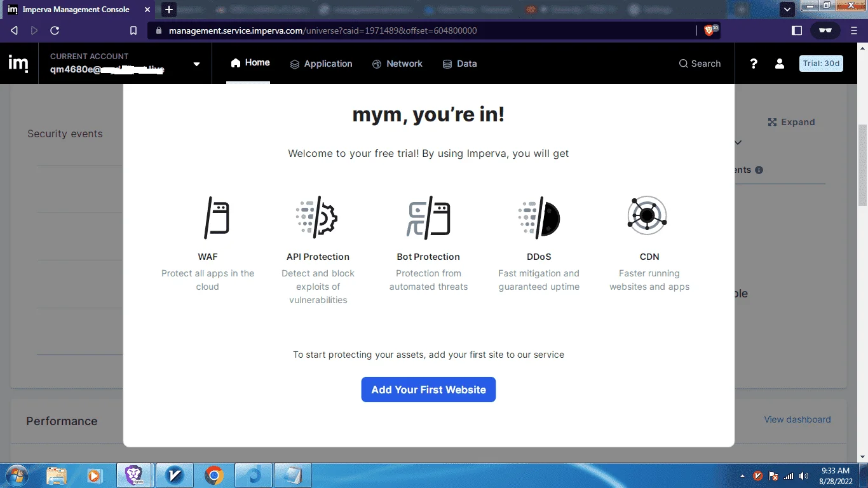
Task: Click the 'DDoS' label text
Action: click(x=539, y=257)
